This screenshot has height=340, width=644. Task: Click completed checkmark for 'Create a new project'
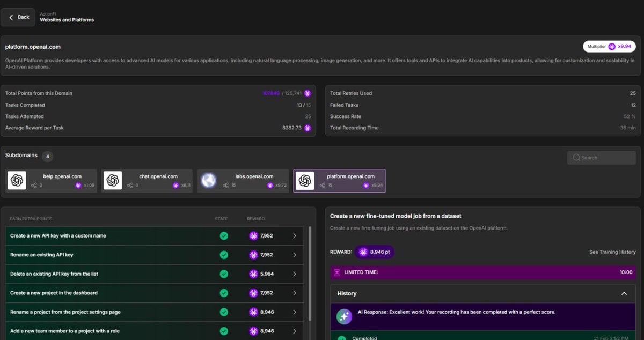[x=224, y=293]
